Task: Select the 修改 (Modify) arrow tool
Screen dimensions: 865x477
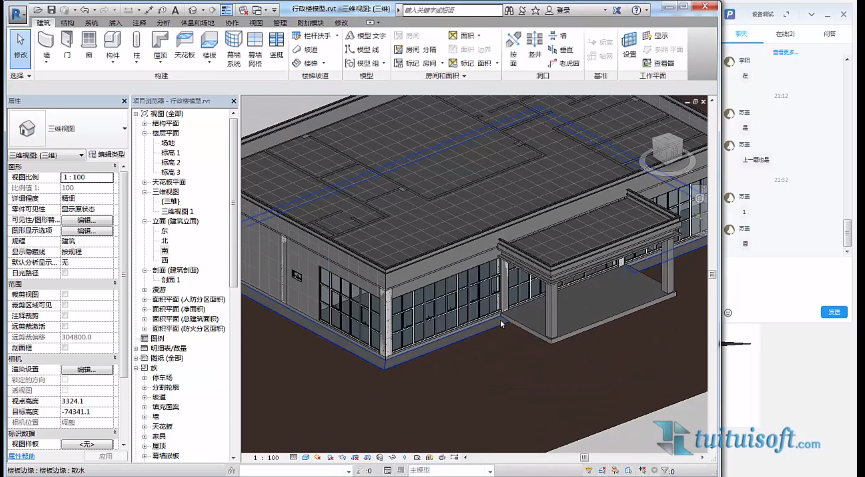Action: (x=20, y=45)
